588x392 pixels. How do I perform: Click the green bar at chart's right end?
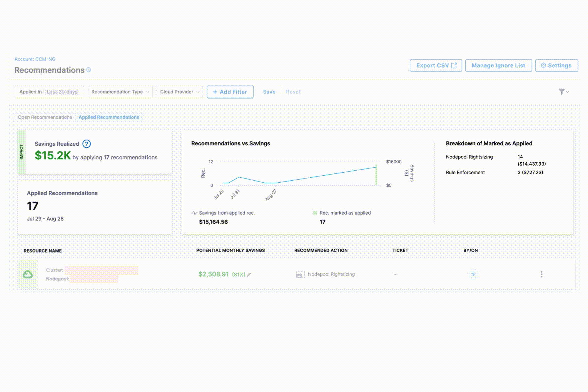point(376,175)
